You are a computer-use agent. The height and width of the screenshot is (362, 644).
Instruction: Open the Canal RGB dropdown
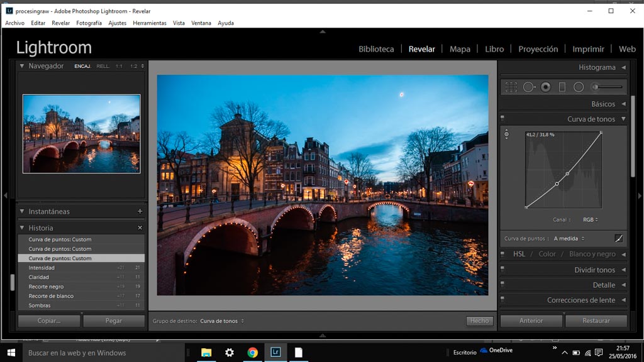[x=591, y=220]
